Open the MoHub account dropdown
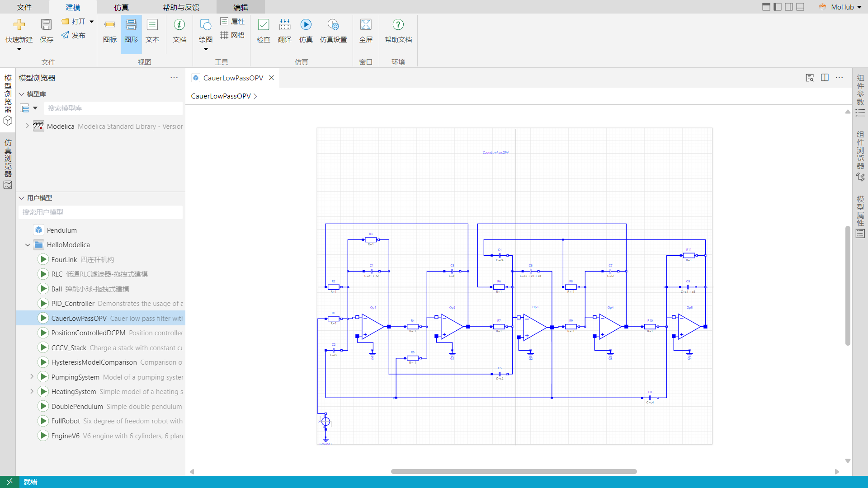This screenshot has width=868, height=488. point(840,7)
